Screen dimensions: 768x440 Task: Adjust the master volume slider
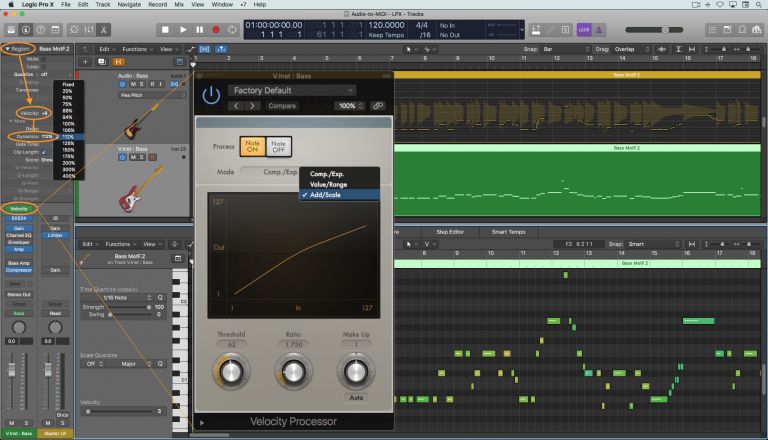click(654, 30)
